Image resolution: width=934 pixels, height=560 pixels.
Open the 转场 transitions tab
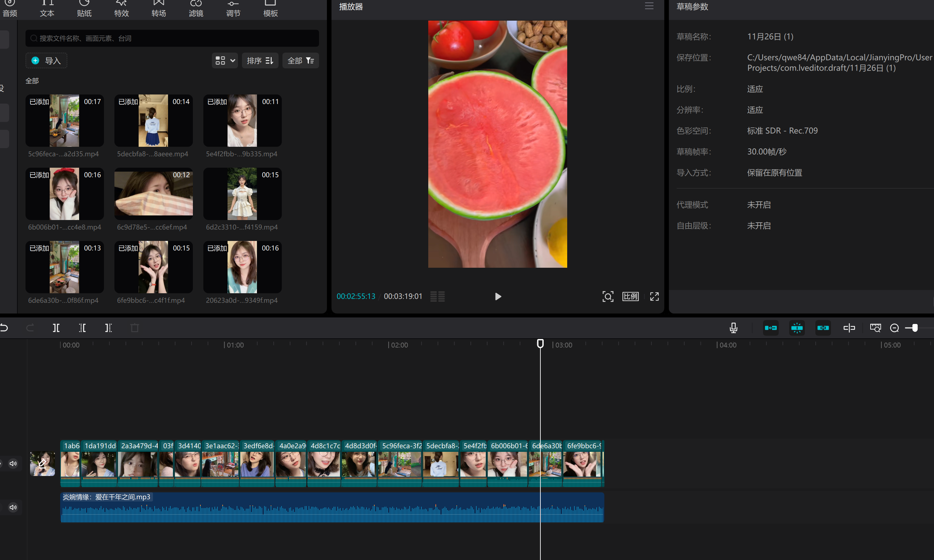159,9
